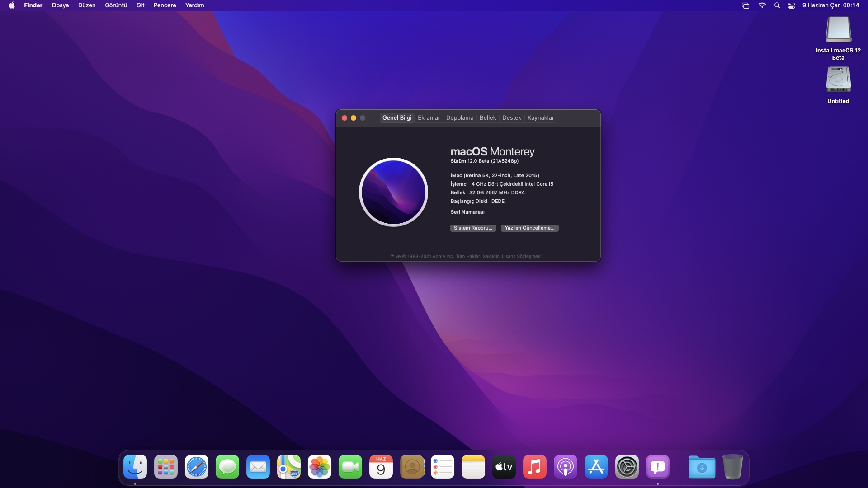The height and width of the screenshot is (488, 868).
Task: Open the Lisans Sözleşmesi link
Action: pyautogui.click(x=521, y=257)
